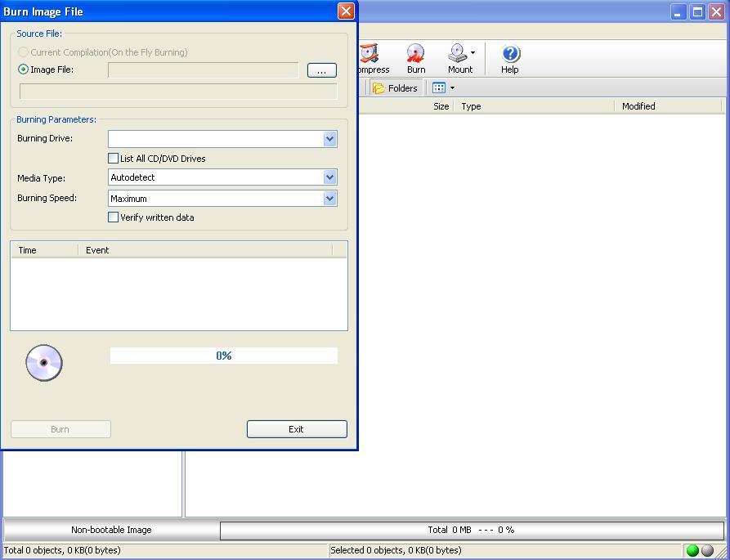Click the spinning CD icon in the dialog
Viewport: 730px width, 560px height.
(x=44, y=363)
